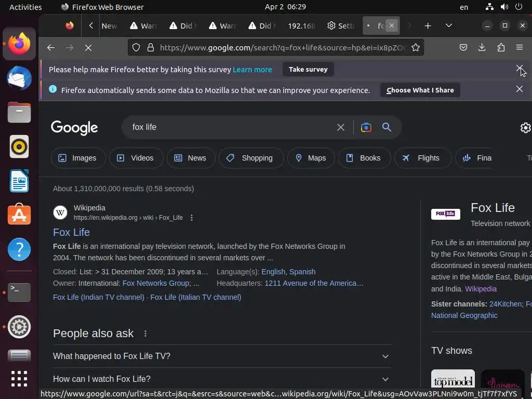This screenshot has height=399, width=532.
Task: Open 24Kitchen sister channel link
Action: point(506,304)
